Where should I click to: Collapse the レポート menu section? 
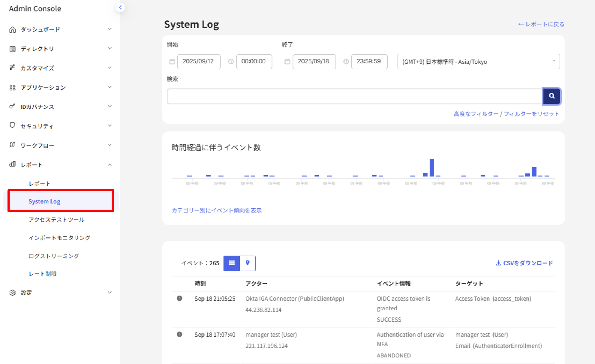click(x=110, y=165)
